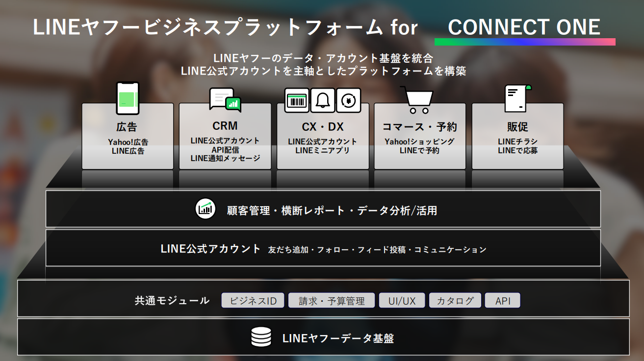Select the 販促 card heading
Viewport: 644px width, 361px height.
pos(517,127)
